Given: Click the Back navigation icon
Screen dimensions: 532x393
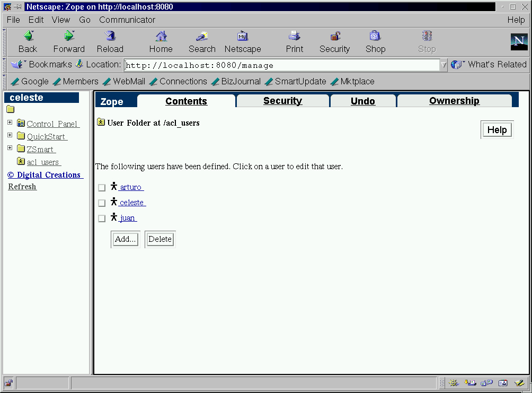Looking at the screenshot, I should pos(29,36).
